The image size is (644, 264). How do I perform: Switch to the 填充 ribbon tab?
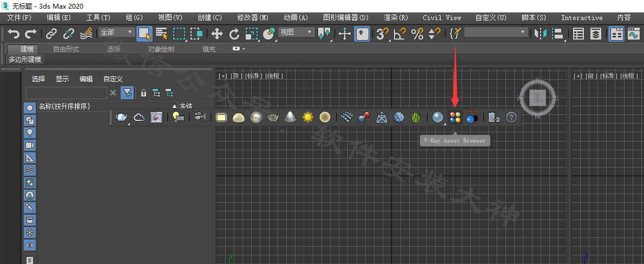coord(209,49)
